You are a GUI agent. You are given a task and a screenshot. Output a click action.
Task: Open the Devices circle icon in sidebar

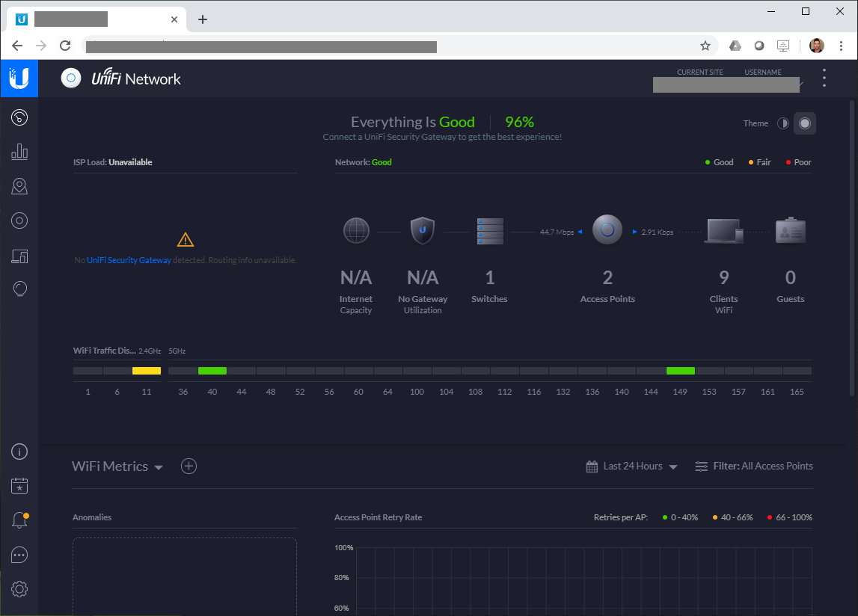click(x=19, y=221)
